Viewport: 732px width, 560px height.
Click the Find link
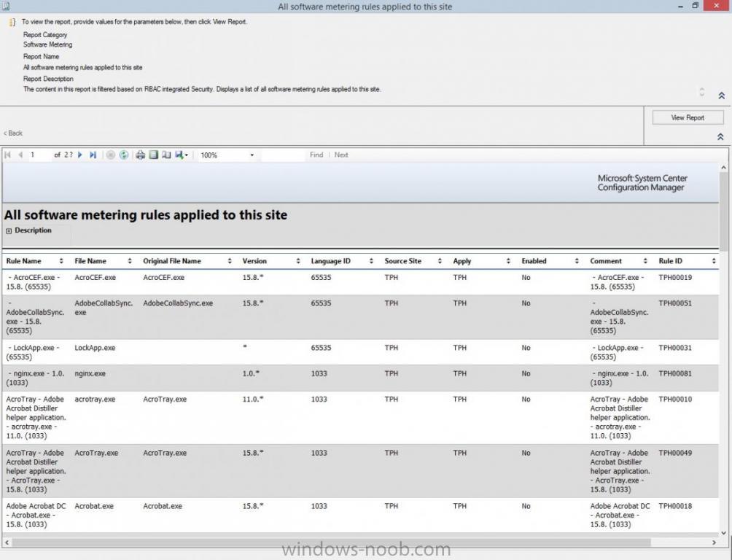(316, 155)
